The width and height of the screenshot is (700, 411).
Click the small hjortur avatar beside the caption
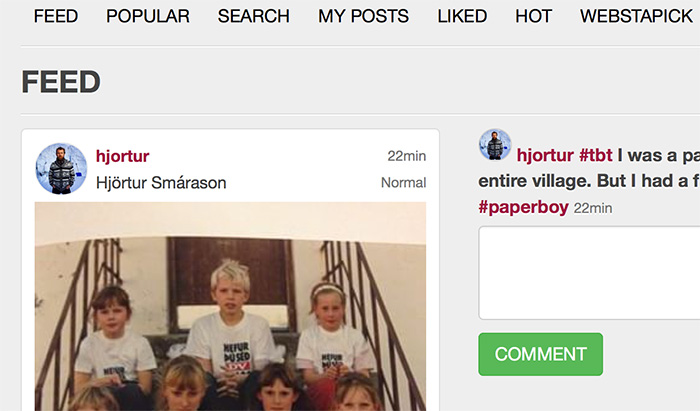tap(495, 145)
